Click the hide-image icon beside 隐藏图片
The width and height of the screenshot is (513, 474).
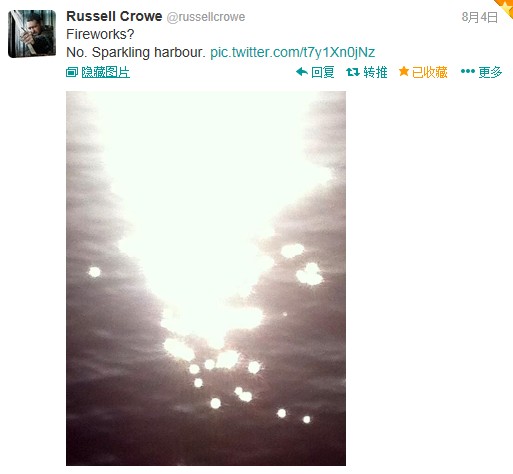click(x=72, y=72)
